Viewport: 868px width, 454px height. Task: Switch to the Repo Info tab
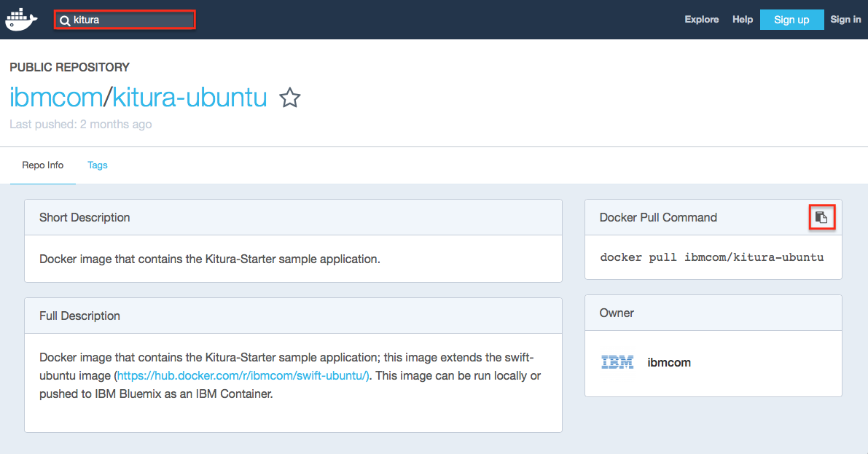click(42, 165)
